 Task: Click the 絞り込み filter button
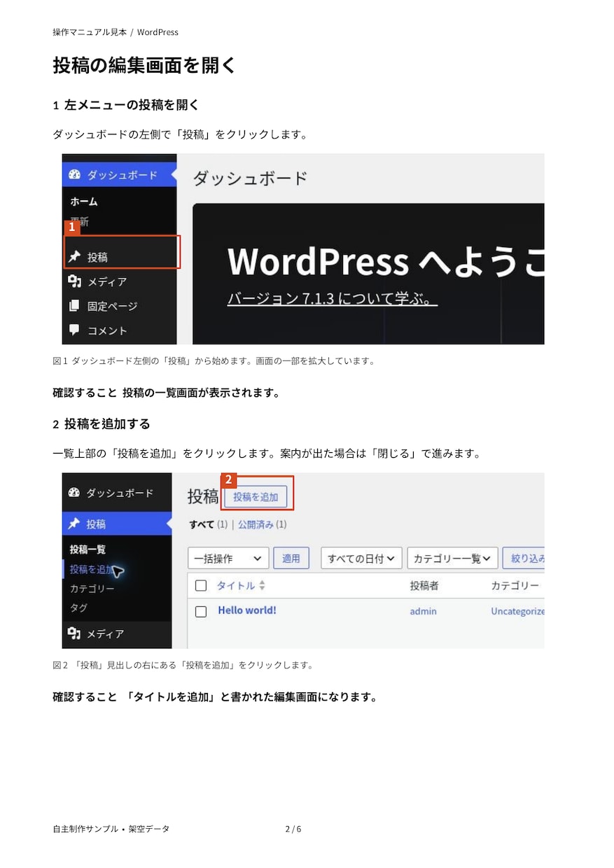[524, 558]
